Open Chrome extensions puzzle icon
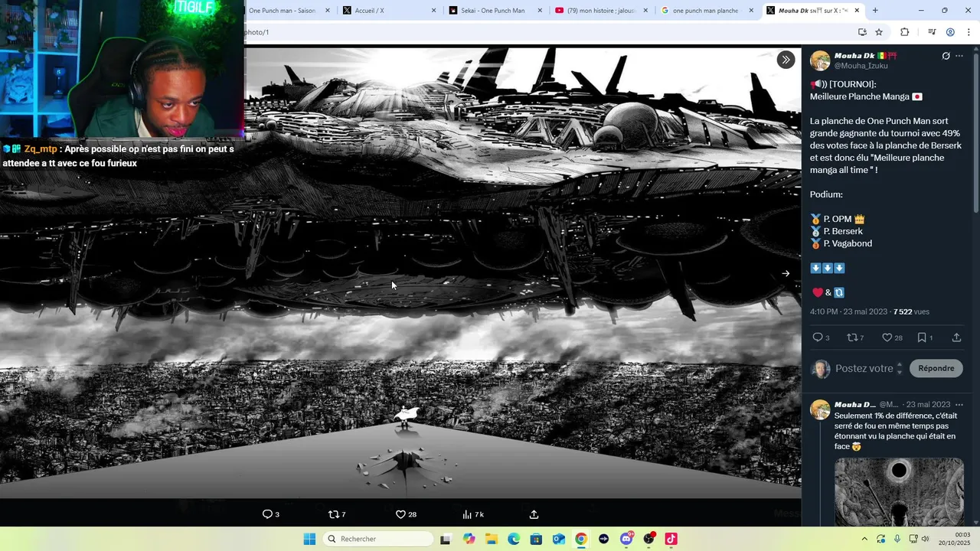The height and width of the screenshot is (551, 980). pos(905,32)
